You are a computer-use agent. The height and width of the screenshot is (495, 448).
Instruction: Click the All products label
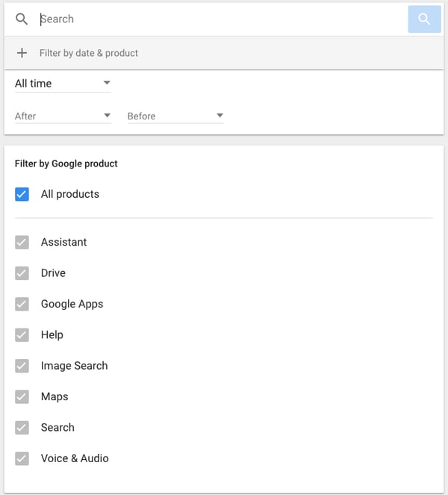[70, 194]
